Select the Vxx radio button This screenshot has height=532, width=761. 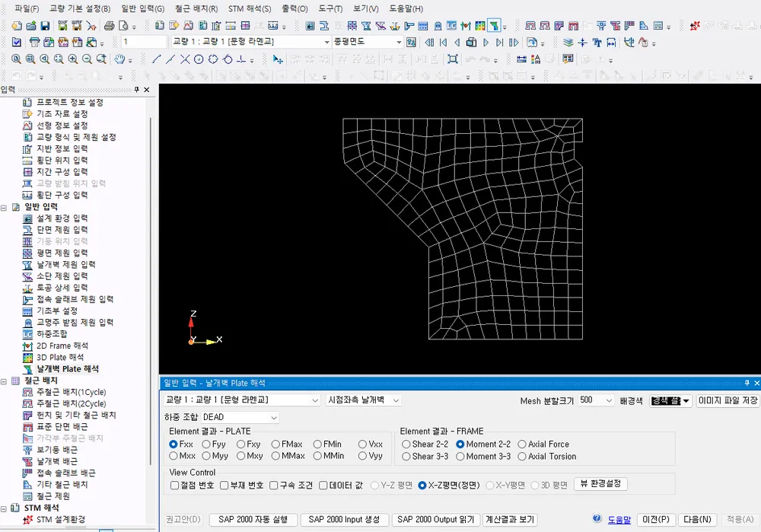pos(371,444)
